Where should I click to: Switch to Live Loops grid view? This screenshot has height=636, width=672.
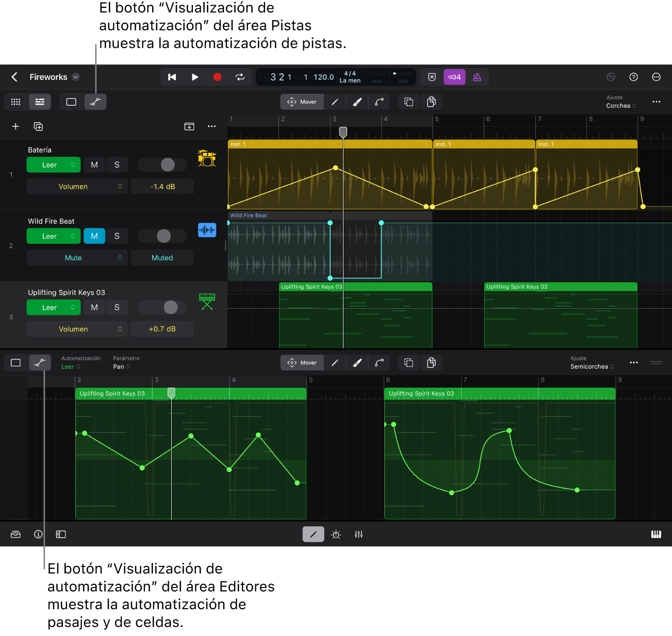(16, 102)
